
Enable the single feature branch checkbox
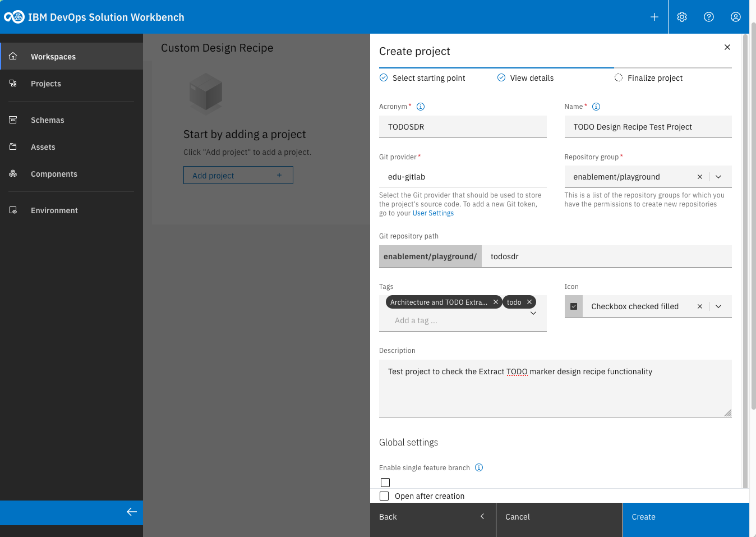click(385, 483)
